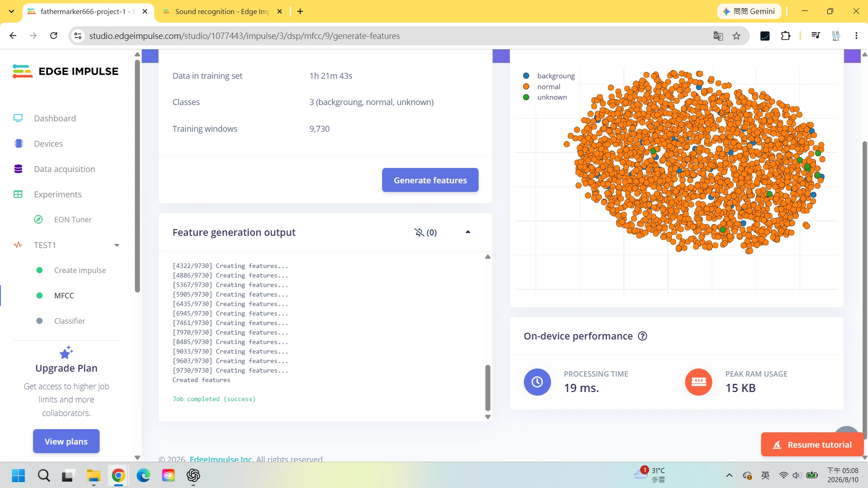Bookmark this page with the star icon

(x=737, y=36)
